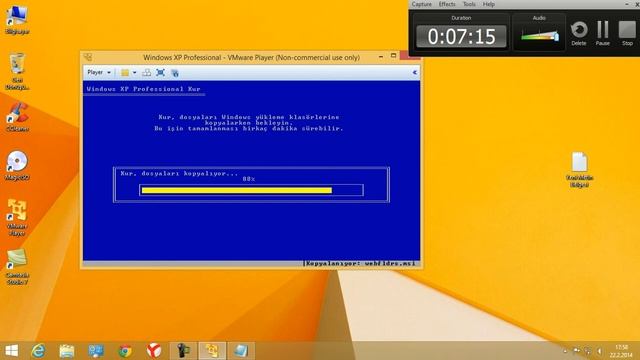640x360 pixels.
Task: Switch to the screen recorder taskbar item
Action: point(183,351)
